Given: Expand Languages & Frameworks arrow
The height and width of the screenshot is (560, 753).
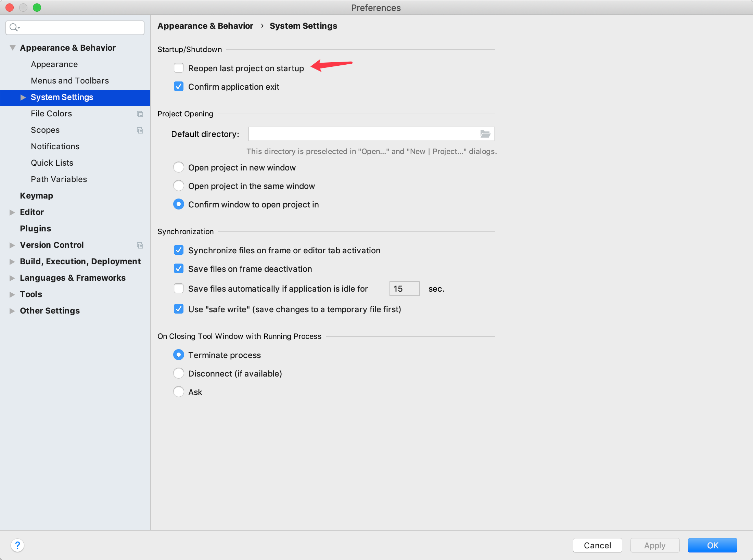Looking at the screenshot, I should pyautogui.click(x=12, y=278).
